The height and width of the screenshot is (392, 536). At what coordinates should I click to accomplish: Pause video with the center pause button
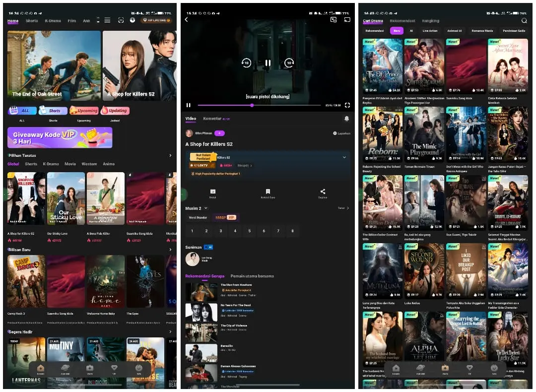point(268,63)
